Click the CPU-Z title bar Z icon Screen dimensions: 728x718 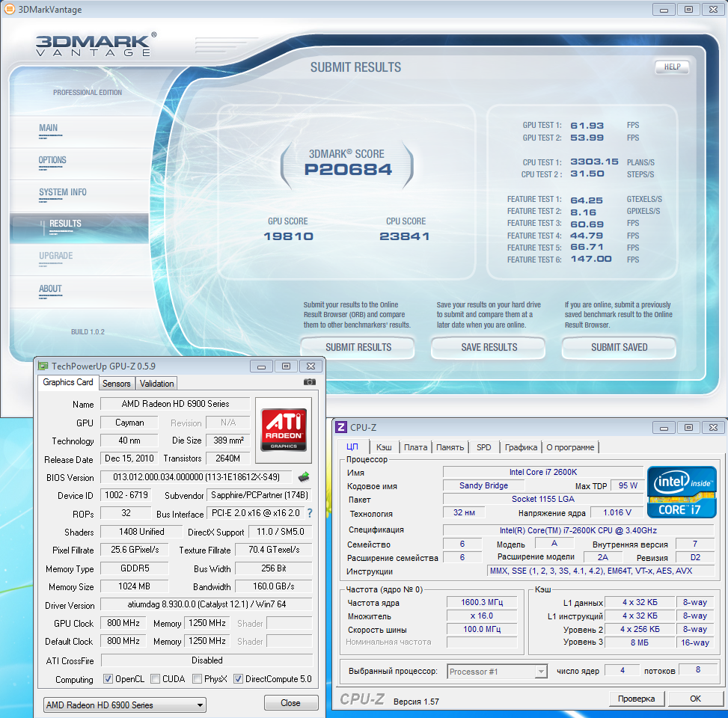[x=340, y=427]
